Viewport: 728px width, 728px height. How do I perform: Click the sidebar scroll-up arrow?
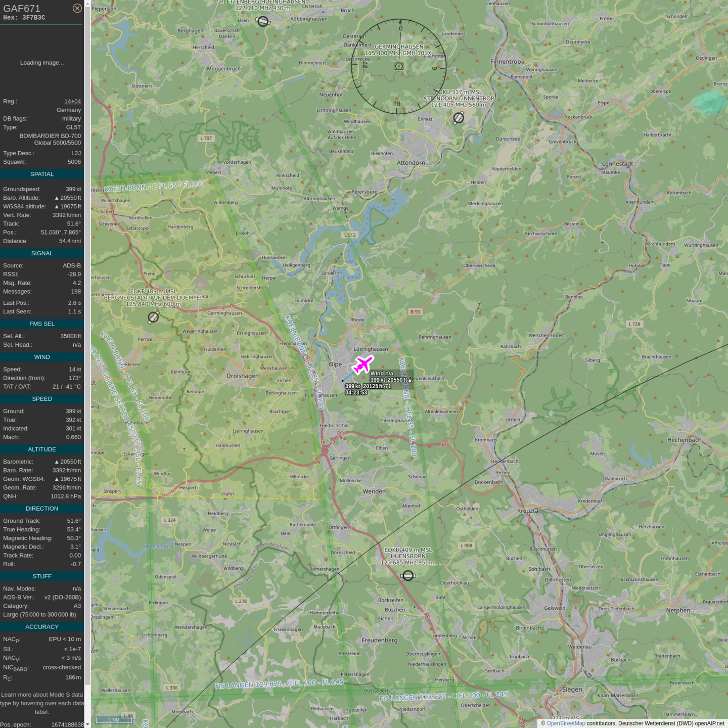point(87,3)
